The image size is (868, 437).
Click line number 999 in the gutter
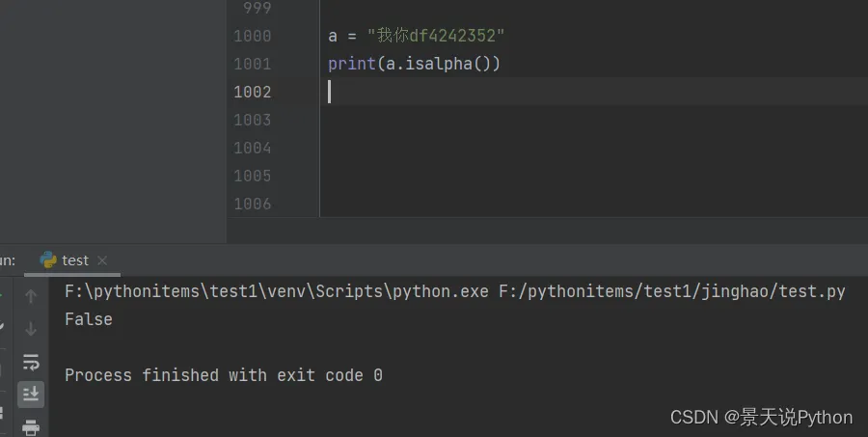pos(258,9)
